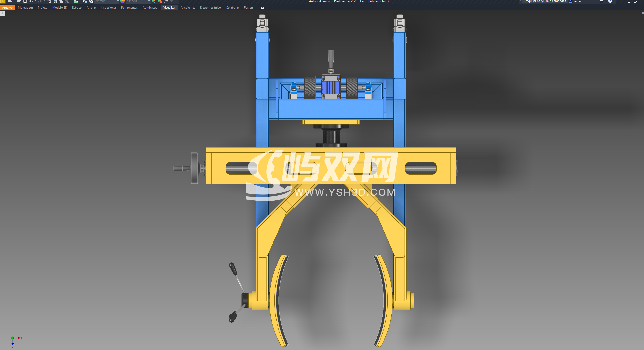This screenshot has height=350, width=644.
Task: Click the fx parameters icon
Action: tap(166, 1)
